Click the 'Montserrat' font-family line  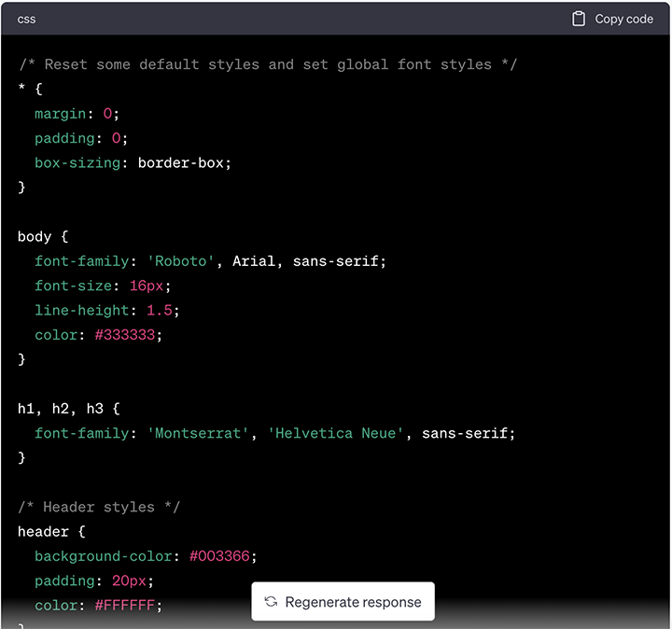274,434
